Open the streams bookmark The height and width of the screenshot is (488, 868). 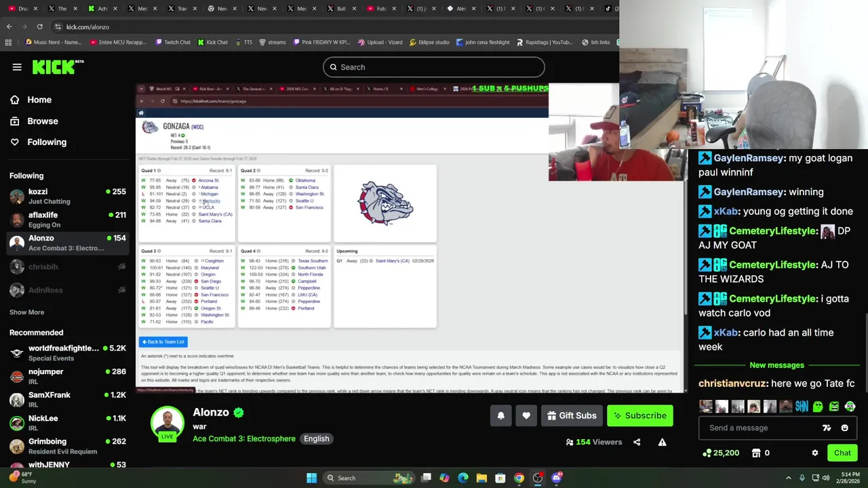coord(271,42)
